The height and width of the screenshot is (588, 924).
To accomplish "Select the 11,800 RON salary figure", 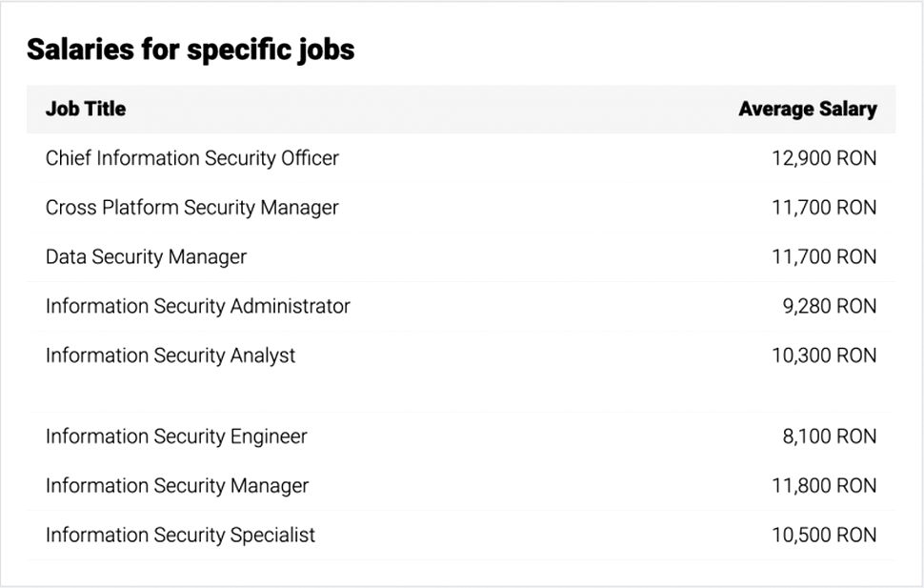I will [823, 486].
